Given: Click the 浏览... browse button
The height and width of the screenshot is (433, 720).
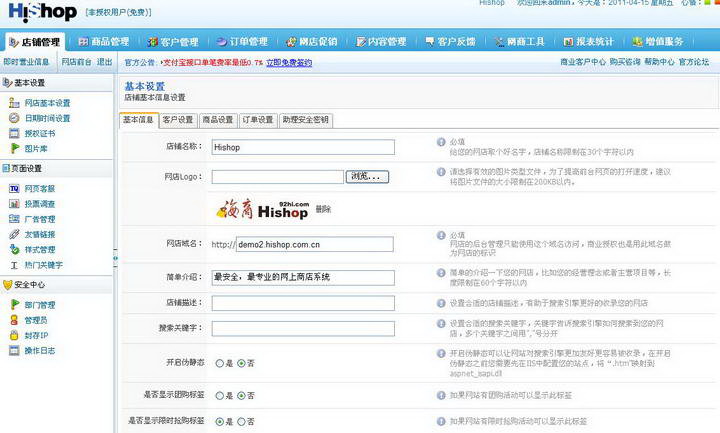Looking at the screenshot, I should click(367, 176).
